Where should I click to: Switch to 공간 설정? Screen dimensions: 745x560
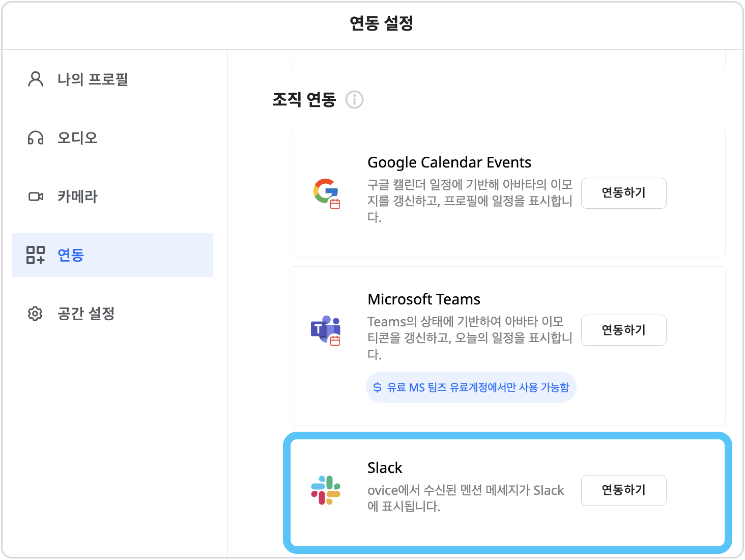(x=85, y=314)
